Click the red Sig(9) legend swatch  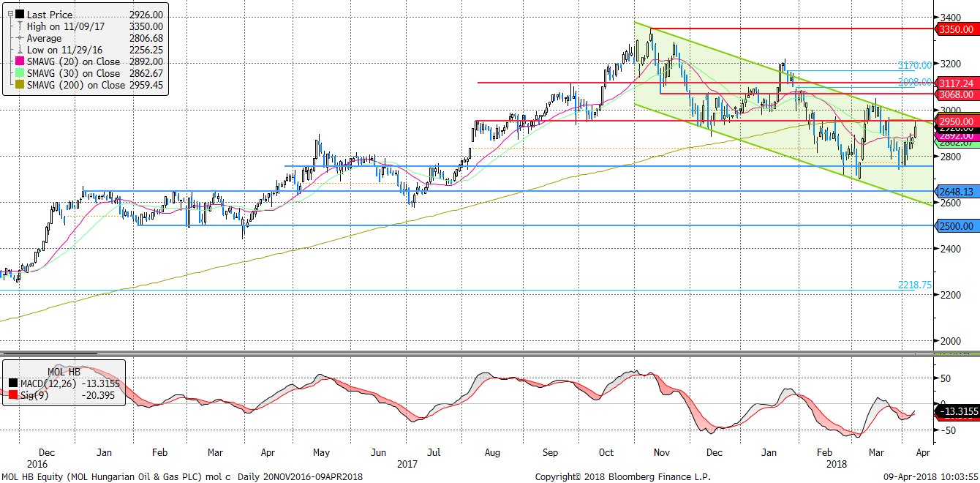(12, 394)
